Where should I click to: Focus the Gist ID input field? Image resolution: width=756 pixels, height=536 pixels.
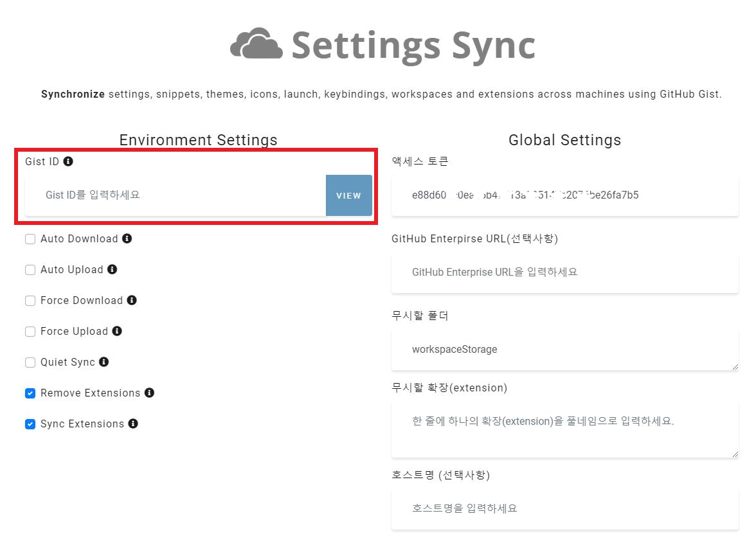tap(175, 195)
